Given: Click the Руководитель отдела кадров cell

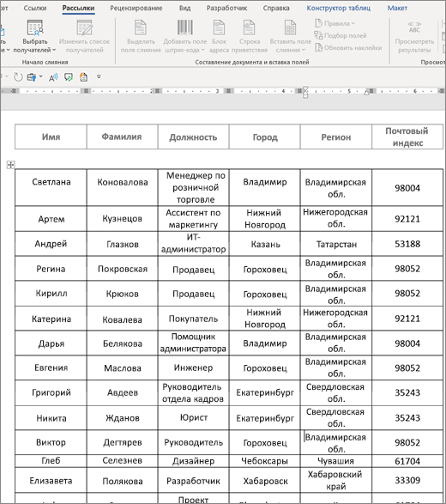Looking at the screenshot, I should coord(193,392).
